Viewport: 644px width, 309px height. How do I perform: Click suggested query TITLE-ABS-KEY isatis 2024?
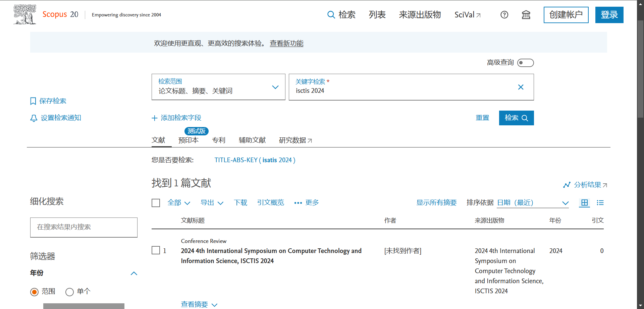coord(255,160)
